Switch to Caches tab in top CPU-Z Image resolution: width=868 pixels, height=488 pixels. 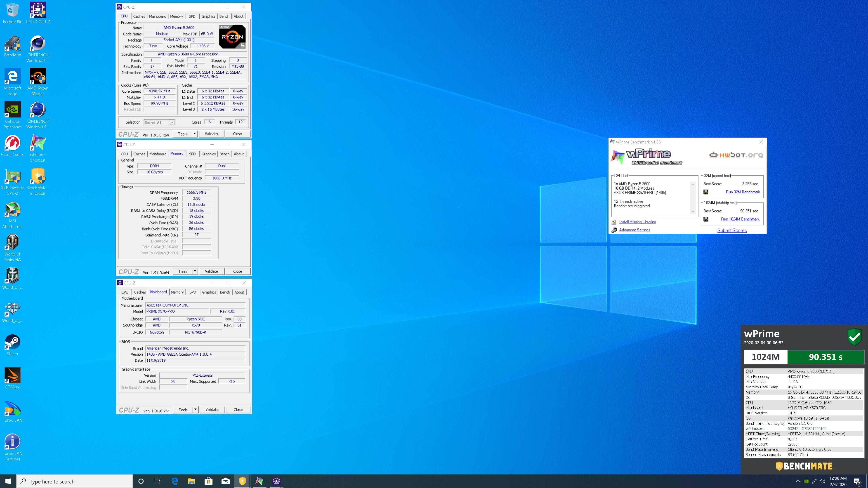[x=139, y=16]
